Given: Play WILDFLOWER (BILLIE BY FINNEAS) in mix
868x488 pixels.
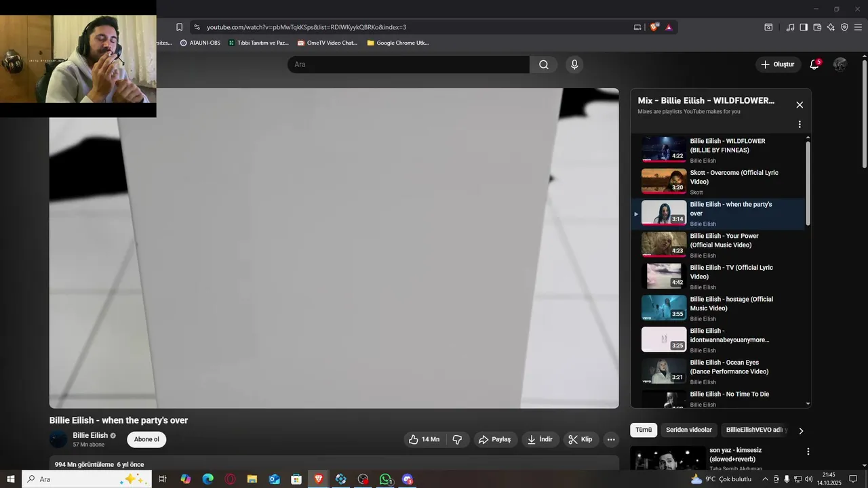Looking at the screenshot, I should tap(719, 150).
